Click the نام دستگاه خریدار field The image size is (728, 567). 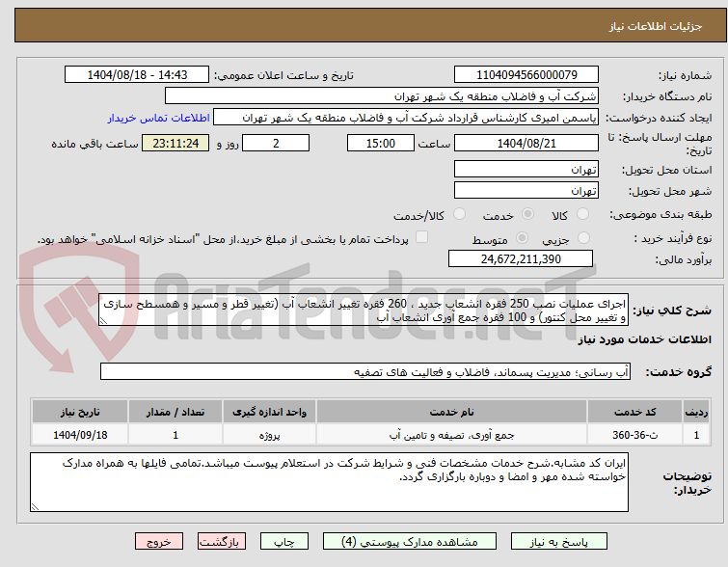pyautogui.click(x=382, y=96)
